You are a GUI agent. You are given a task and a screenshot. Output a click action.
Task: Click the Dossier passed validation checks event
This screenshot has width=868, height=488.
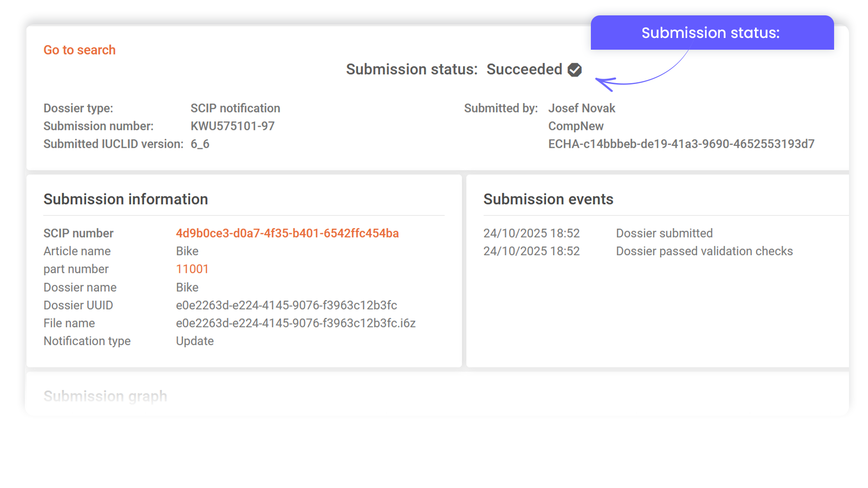pyautogui.click(x=704, y=251)
